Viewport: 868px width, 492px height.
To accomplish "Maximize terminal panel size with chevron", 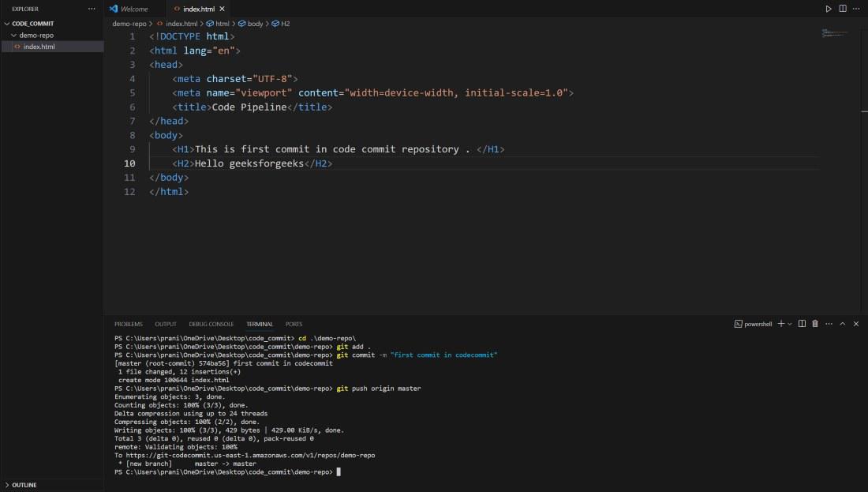I will 842,324.
